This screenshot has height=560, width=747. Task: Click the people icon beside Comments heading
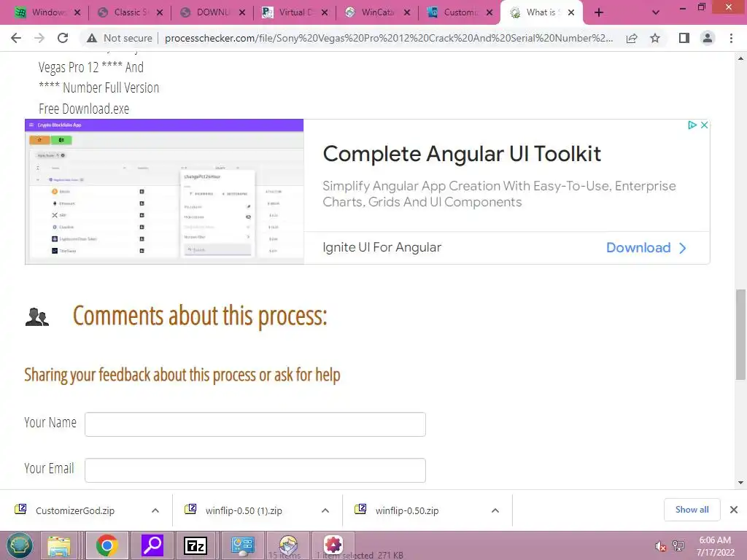click(x=37, y=317)
